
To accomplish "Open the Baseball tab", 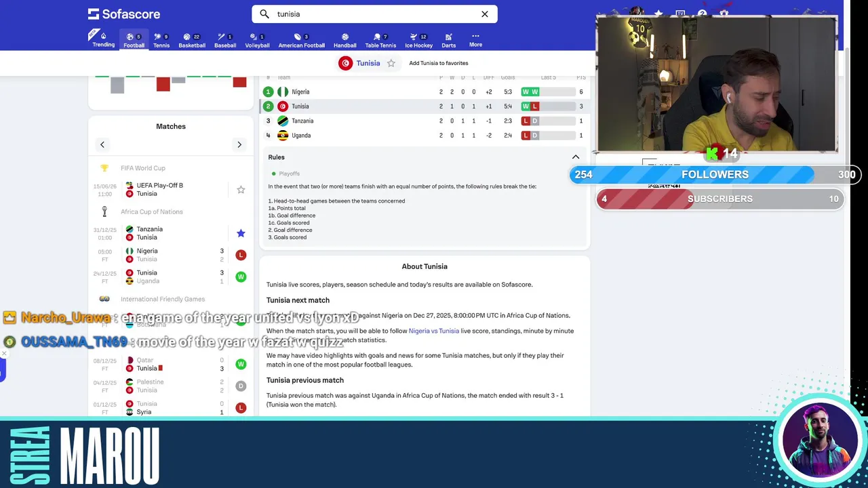I will [225, 41].
